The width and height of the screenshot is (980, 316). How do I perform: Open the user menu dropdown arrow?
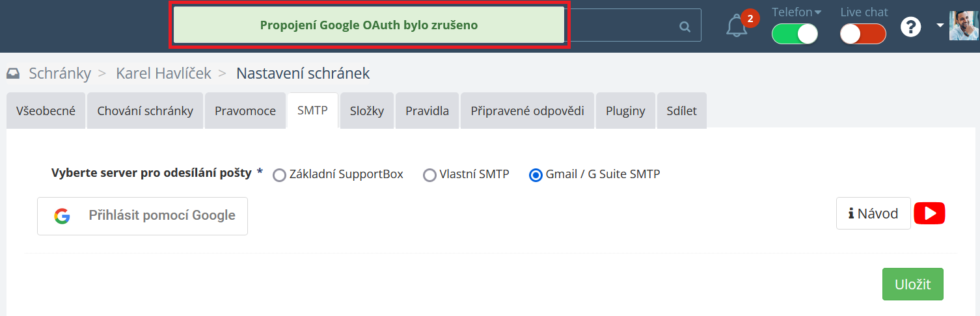point(940,25)
